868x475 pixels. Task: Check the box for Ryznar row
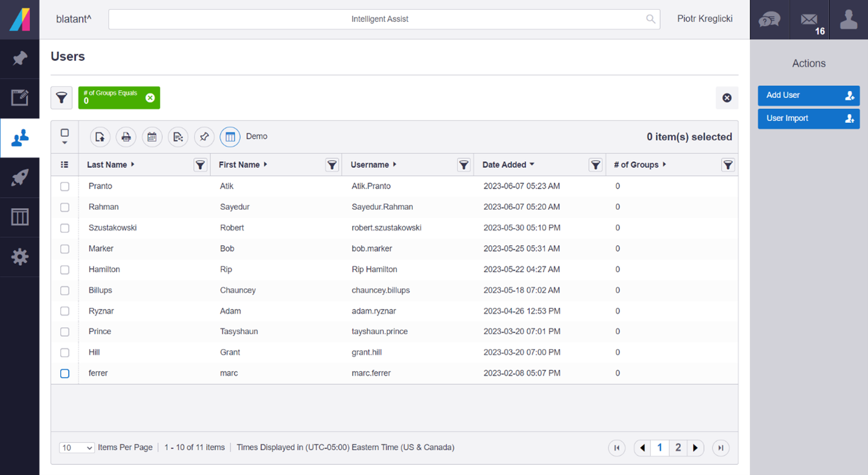(64, 311)
